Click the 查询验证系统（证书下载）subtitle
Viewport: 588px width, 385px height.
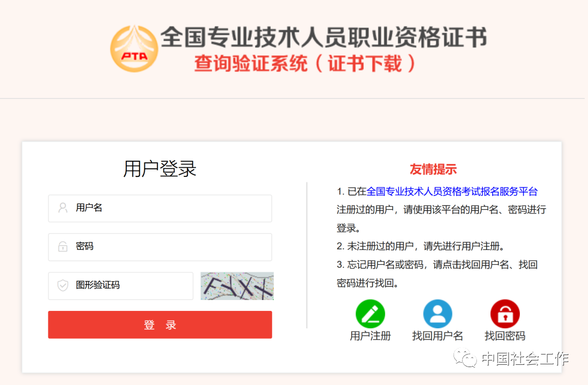pos(305,63)
